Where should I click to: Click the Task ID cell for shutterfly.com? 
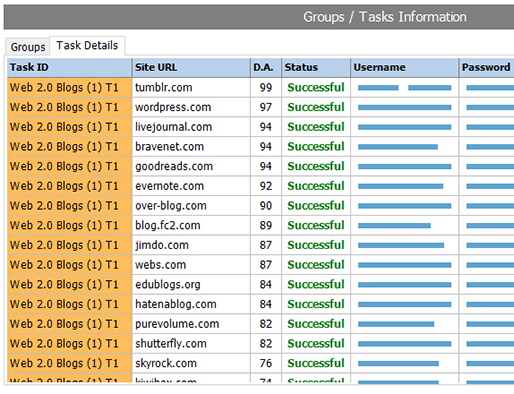click(69, 343)
